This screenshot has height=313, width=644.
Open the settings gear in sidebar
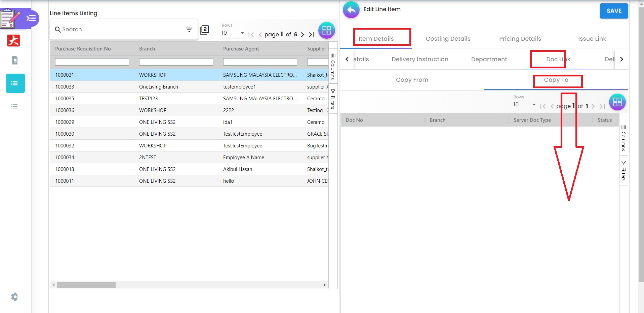[14, 297]
